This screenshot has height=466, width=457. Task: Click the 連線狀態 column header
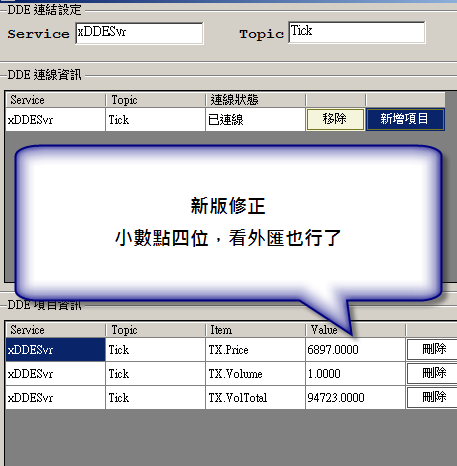(255, 100)
